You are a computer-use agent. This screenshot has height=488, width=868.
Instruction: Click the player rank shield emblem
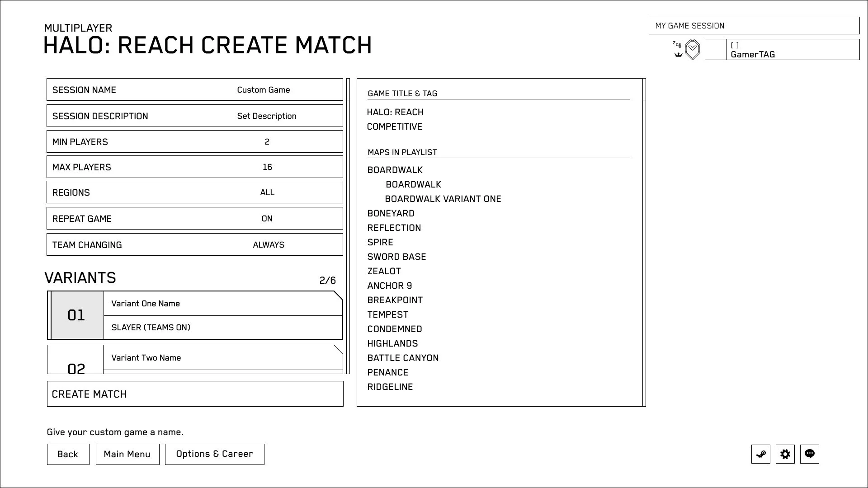point(693,50)
